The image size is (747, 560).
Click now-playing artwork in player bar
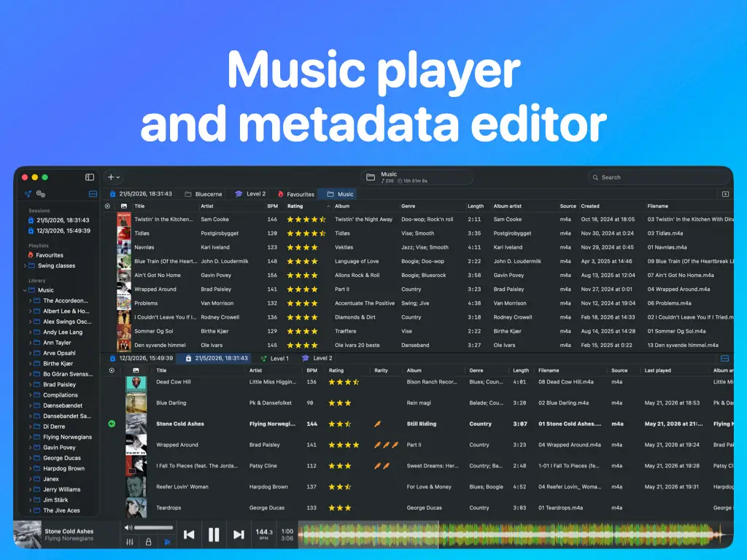coord(28,535)
